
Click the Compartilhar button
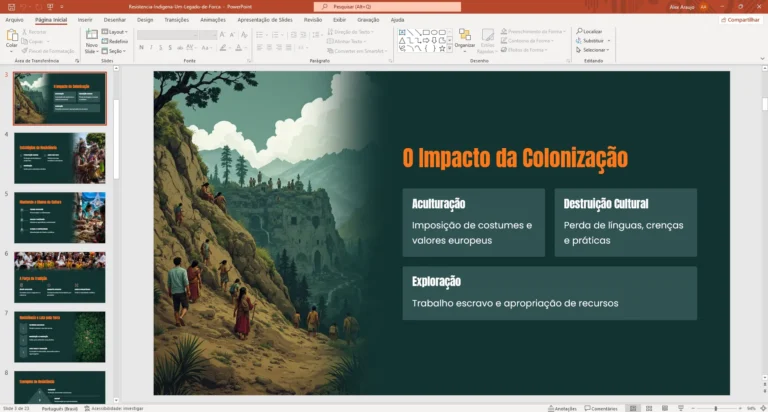[x=740, y=20]
